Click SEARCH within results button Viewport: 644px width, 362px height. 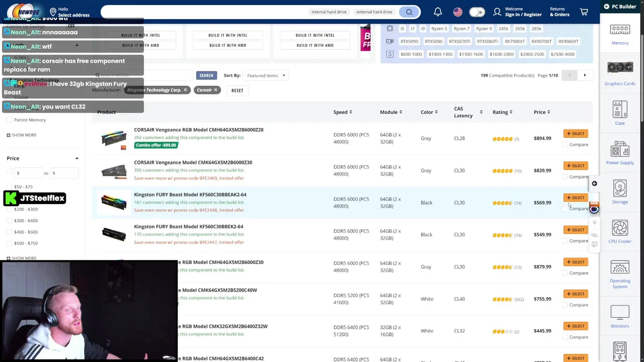click(206, 75)
